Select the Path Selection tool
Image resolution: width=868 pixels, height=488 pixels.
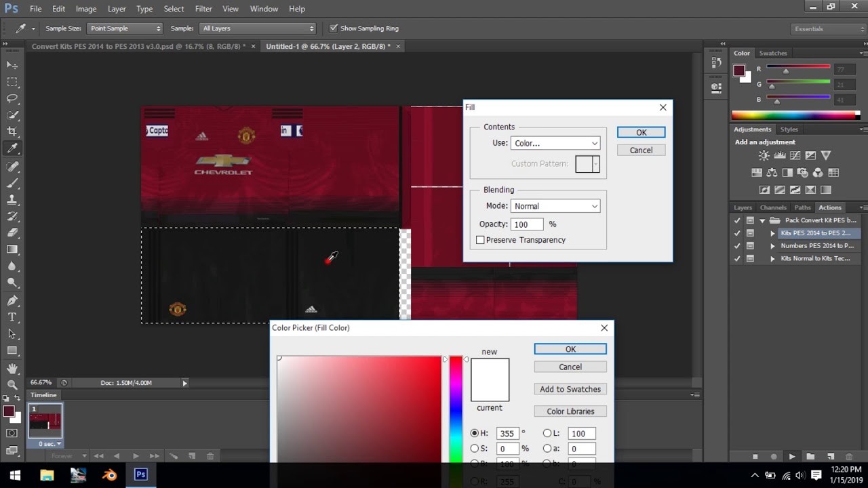click(12, 333)
